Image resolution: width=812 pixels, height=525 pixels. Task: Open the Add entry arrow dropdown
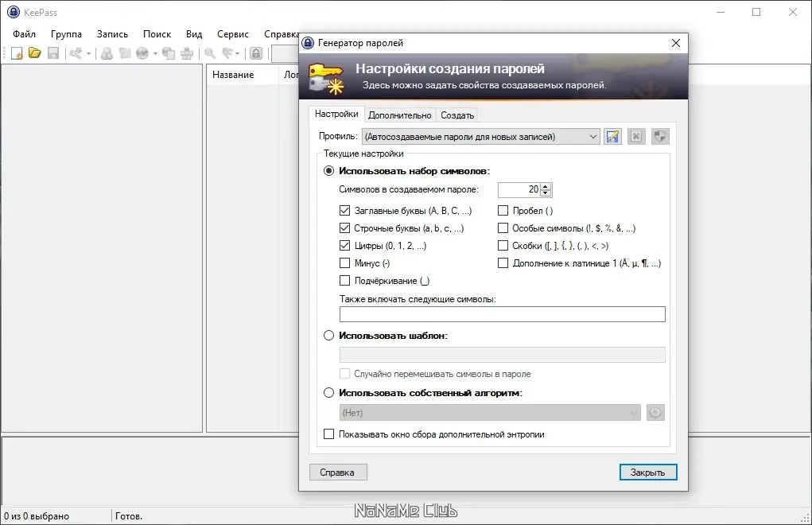coord(88,53)
